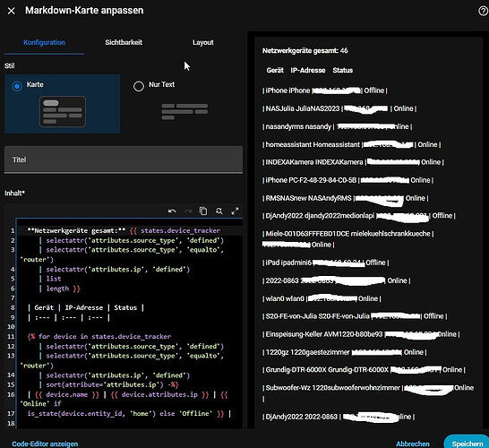Image resolution: width=489 pixels, height=448 pixels.
Task: Click table header code line 'Gerät | IP-Adresse | Status'
Action: point(86,308)
